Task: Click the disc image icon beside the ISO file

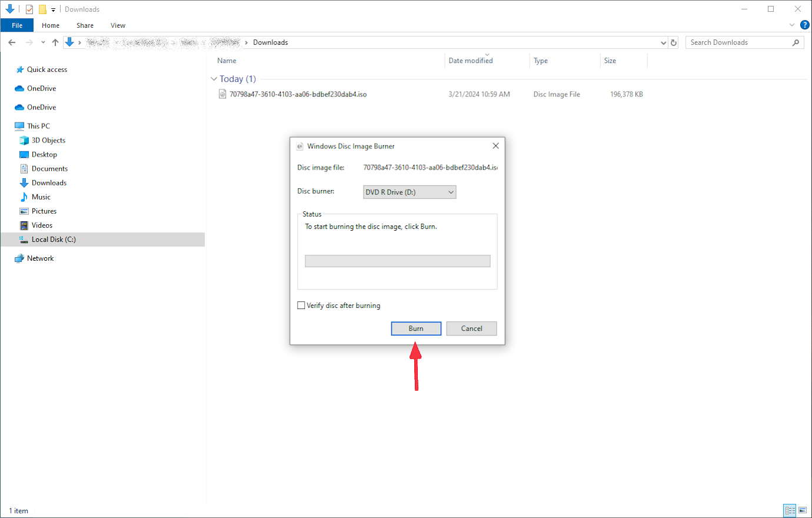Action: pos(222,94)
